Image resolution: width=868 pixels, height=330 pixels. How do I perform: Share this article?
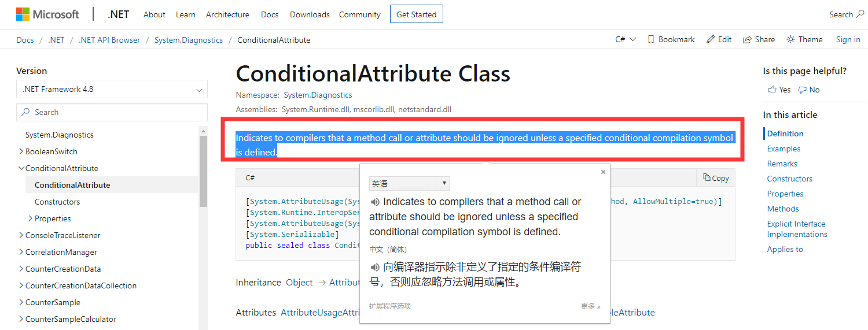[x=759, y=39]
